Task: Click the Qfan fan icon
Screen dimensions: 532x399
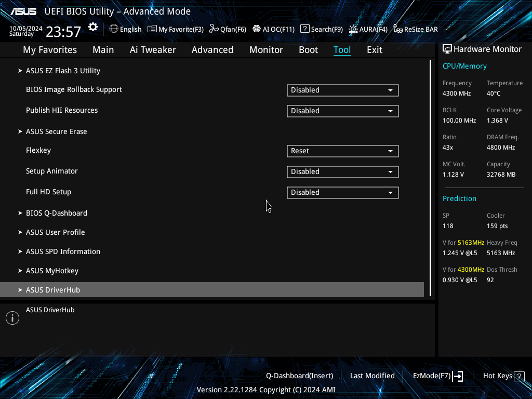Action: tap(214, 29)
